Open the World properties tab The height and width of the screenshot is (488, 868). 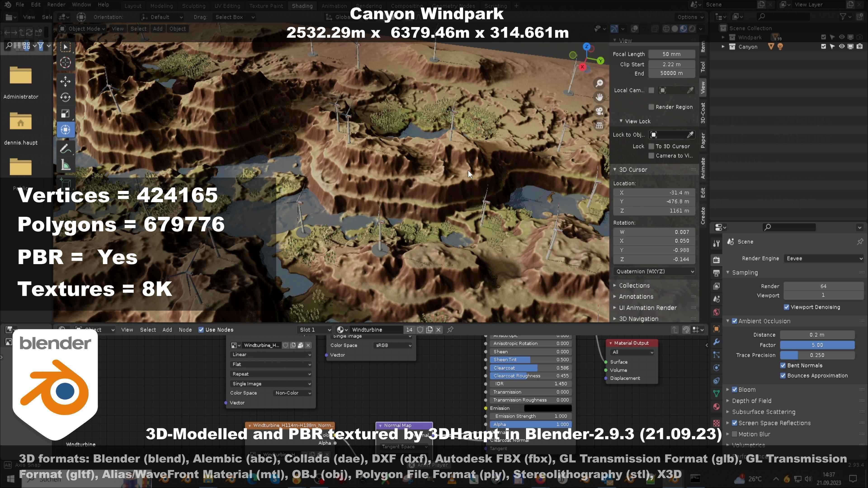[x=717, y=312]
